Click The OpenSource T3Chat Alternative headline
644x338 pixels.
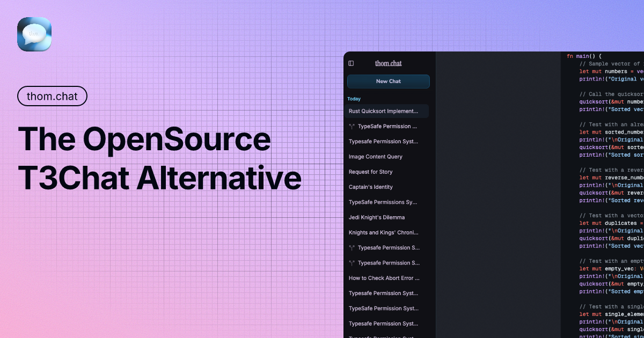(x=160, y=159)
